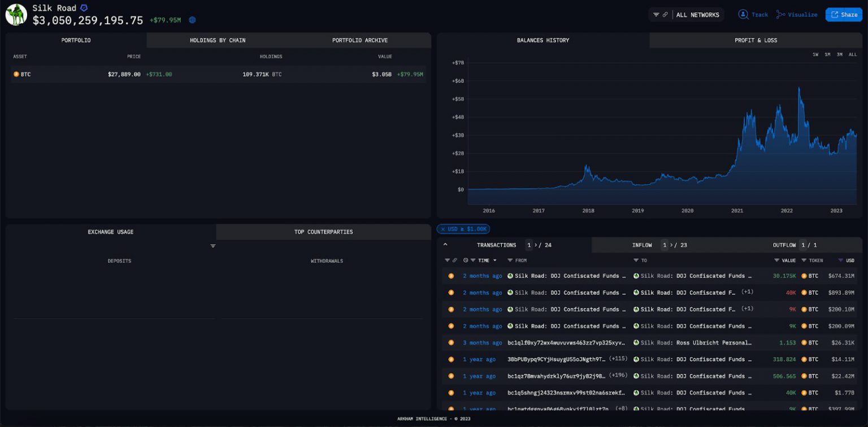This screenshot has height=427, width=868.
Task: Open the Ross Ulbricht Personal address link
Action: point(713,343)
